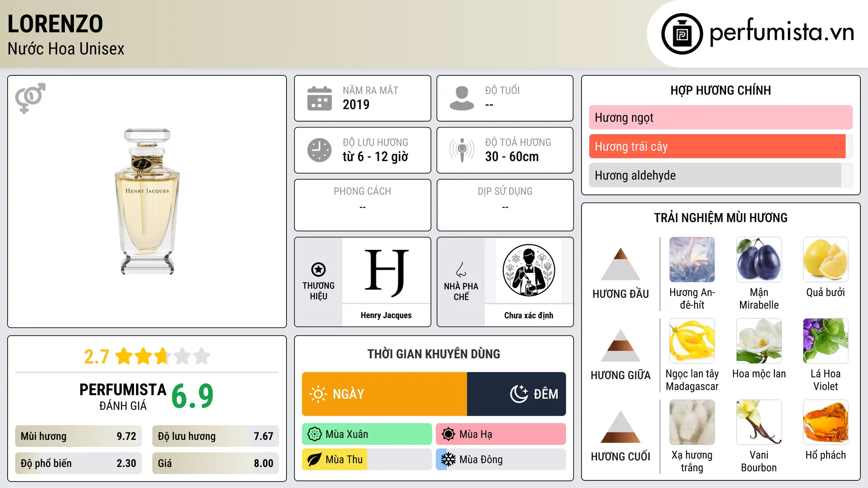868x488 pixels.
Task: Click the sun icon for Mùa Hạ
Action: (448, 434)
